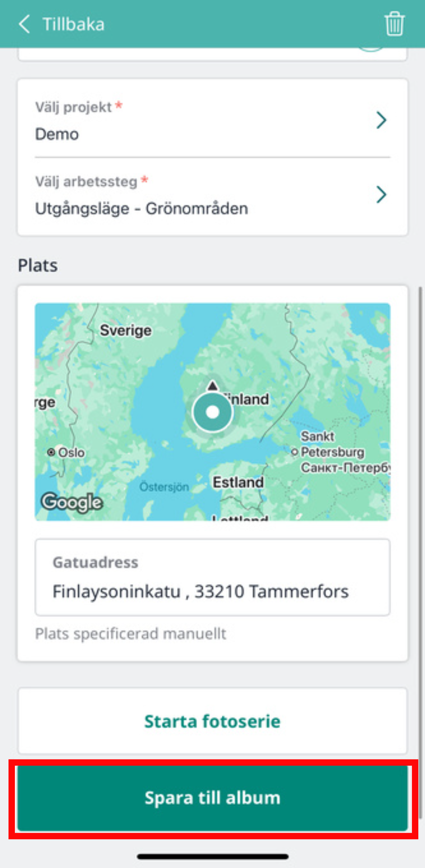Go back via Tillbaka label
425x868 pixels.
click(74, 24)
